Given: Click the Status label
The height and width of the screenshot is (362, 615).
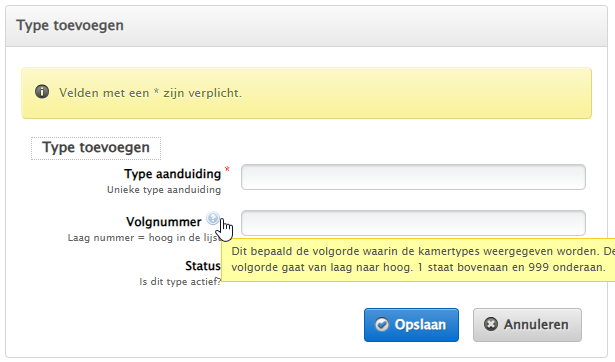Looking at the screenshot, I should 203,266.
